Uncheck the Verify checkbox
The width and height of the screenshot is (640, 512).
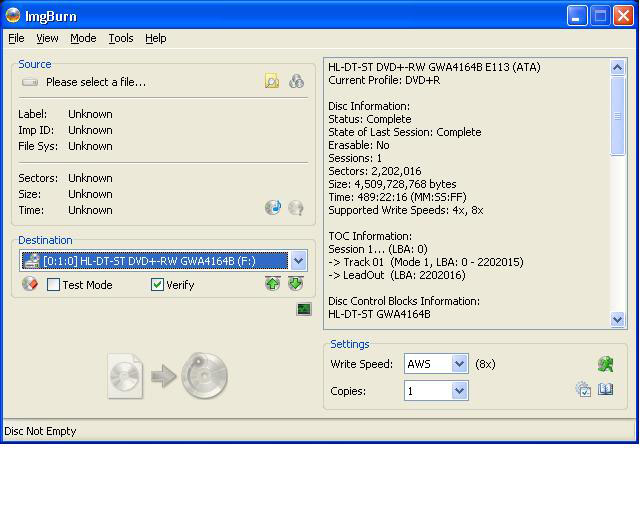[157, 285]
